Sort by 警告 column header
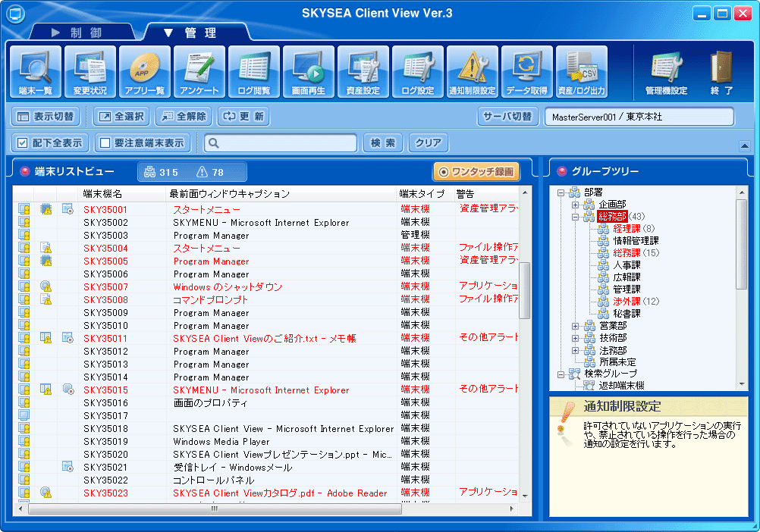 click(487, 194)
